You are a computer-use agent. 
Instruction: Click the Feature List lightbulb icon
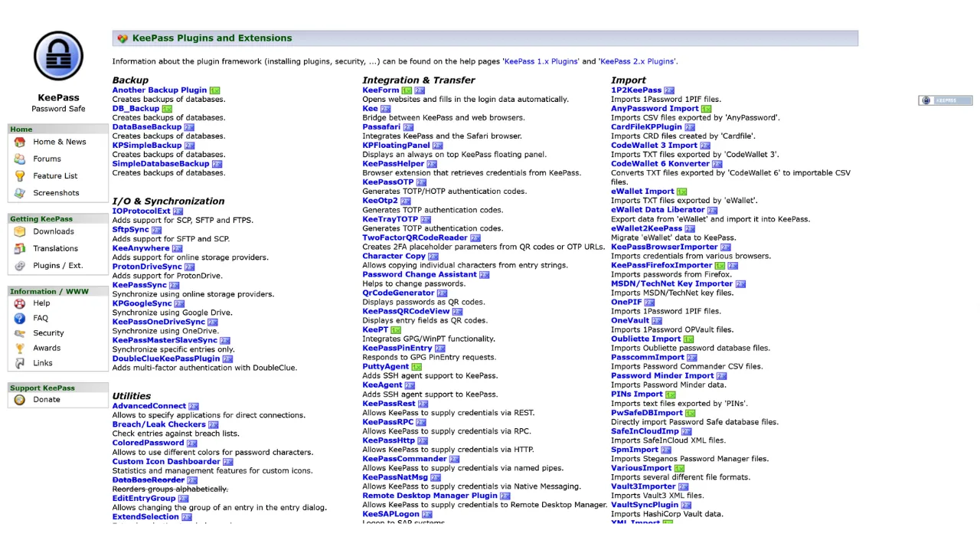[x=19, y=176]
